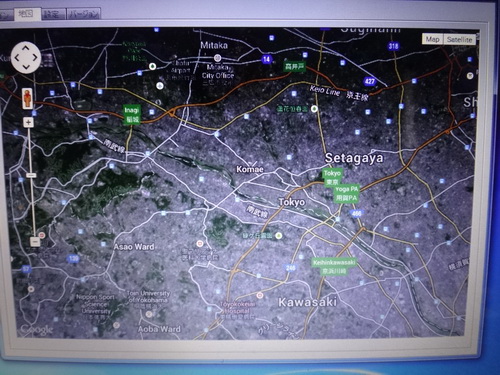Pan the map right using the compass arrow
This screenshot has width=500, height=375.
[x=35, y=58]
